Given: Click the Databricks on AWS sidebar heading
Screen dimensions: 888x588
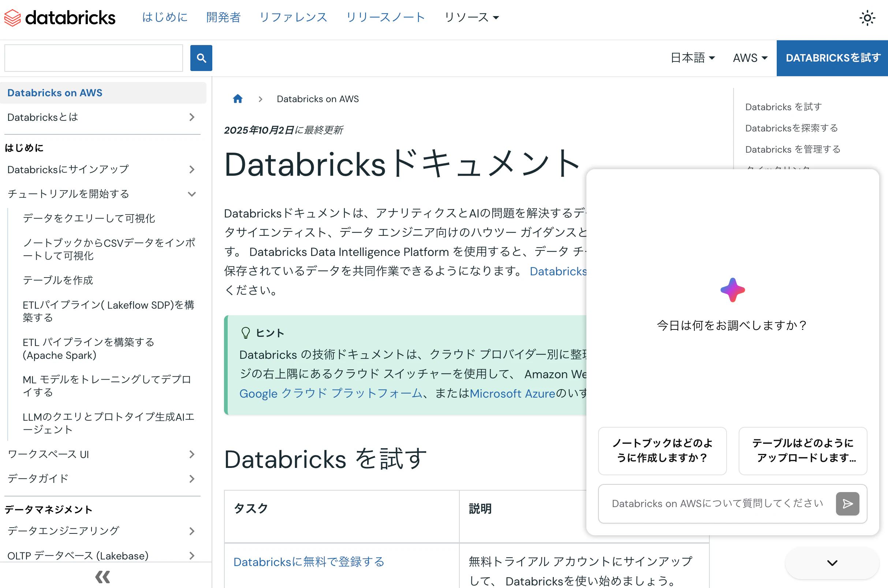Looking at the screenshot, I should coord(103,93).
